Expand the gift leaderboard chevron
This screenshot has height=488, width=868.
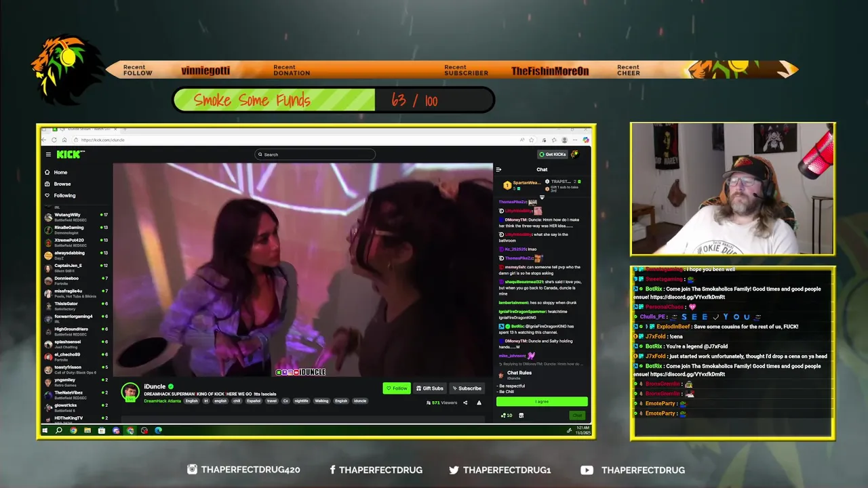[542, 197]
